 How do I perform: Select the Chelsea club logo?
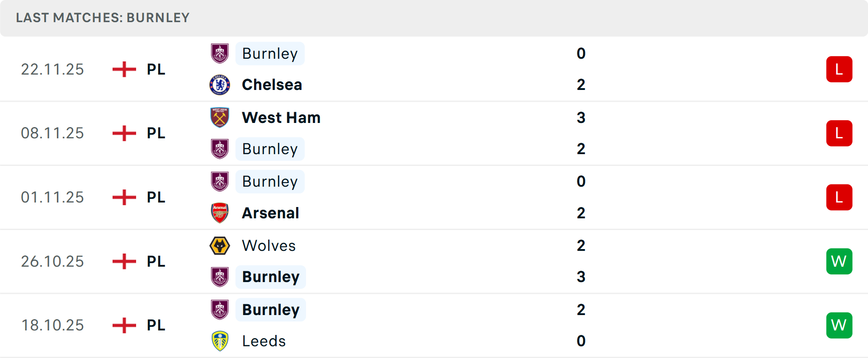220,85
